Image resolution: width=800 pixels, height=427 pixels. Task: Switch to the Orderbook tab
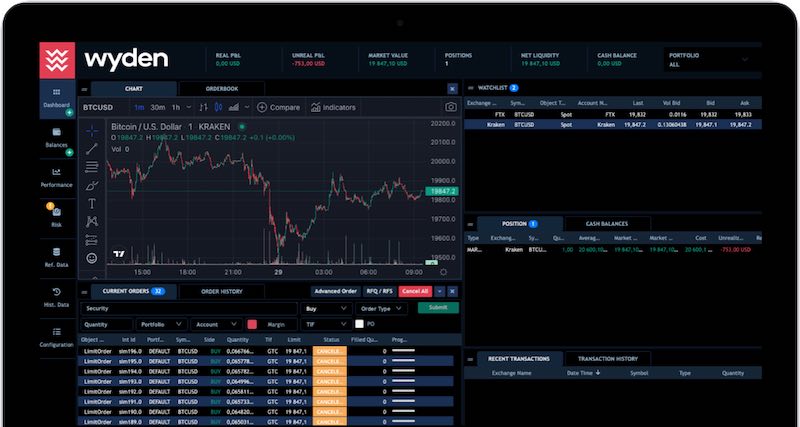point(222,89)
